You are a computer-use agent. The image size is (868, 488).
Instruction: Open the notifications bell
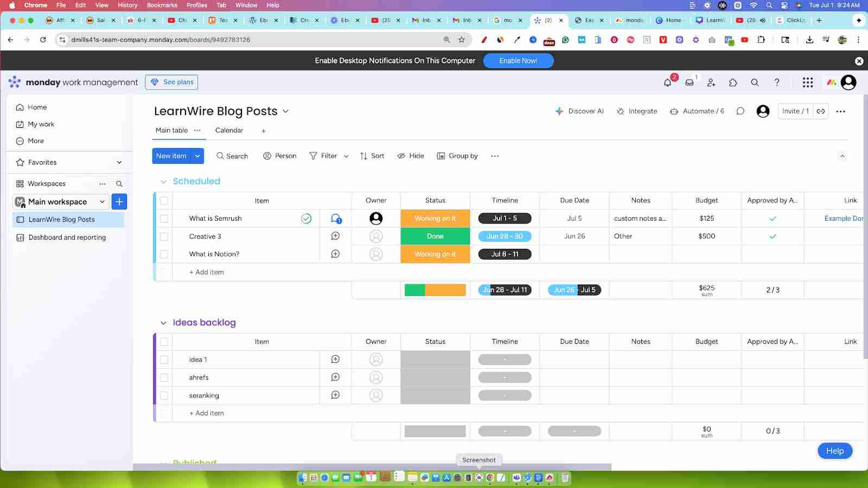(667, 82)
